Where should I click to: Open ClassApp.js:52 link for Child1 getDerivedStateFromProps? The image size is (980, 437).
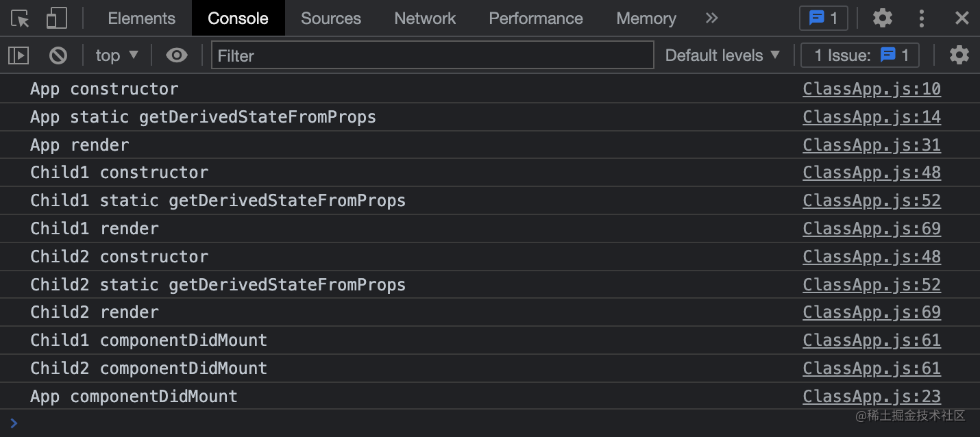click(872, 201)
